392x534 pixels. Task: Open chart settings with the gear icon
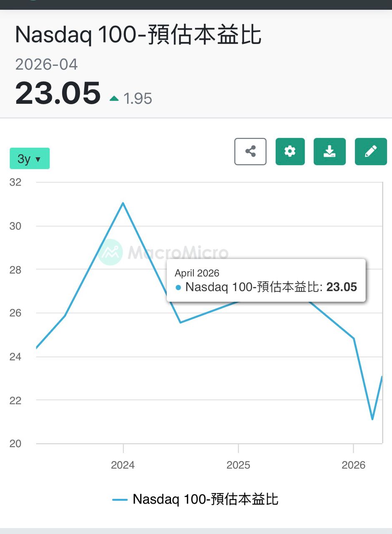(x=290, y=151)
